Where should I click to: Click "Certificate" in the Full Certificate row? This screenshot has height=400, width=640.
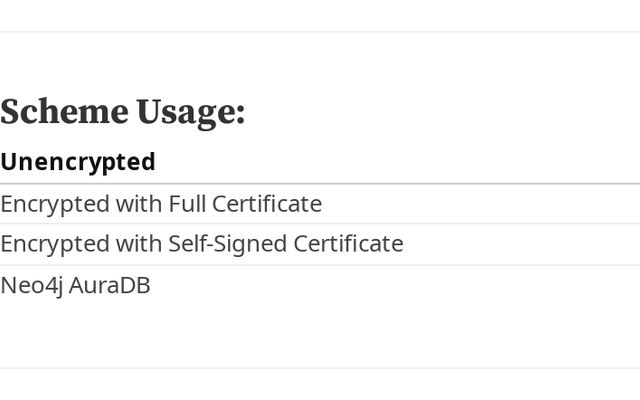tap(266, 204)
